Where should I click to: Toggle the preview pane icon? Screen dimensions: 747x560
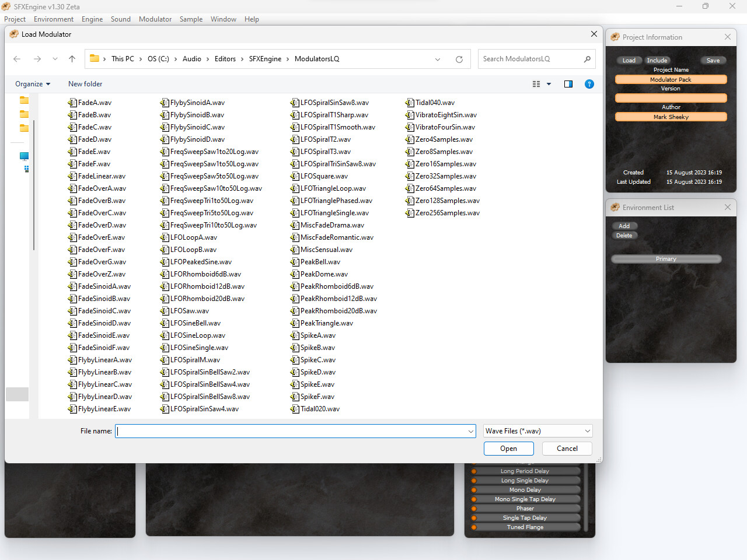tap(568, 84)
